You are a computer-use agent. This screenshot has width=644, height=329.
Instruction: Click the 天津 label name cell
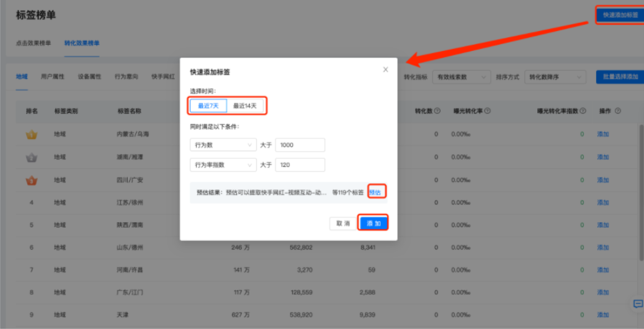pos(123,315)
